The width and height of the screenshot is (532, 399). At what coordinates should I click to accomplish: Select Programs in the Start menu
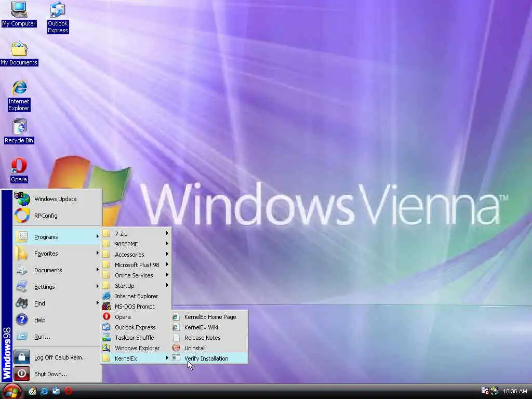point(57,237)
